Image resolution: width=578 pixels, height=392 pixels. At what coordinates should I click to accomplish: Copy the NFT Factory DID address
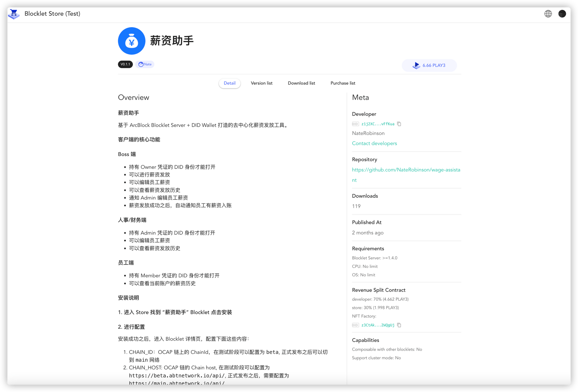(399, 325)
